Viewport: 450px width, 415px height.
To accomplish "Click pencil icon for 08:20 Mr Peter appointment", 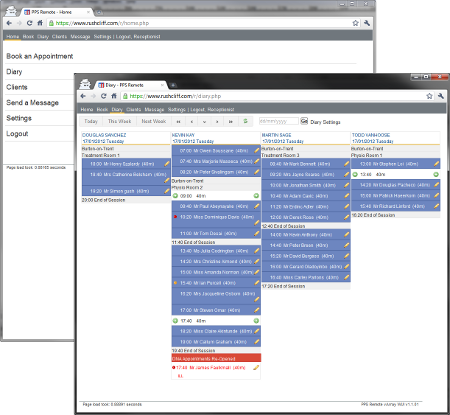I will [256, 172].
